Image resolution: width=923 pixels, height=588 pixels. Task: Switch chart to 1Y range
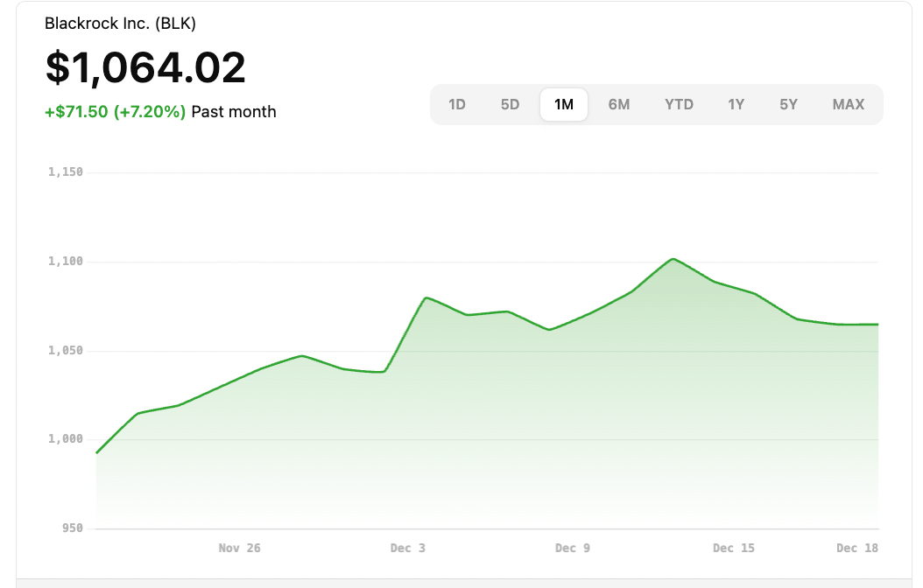tap(736, 105)
